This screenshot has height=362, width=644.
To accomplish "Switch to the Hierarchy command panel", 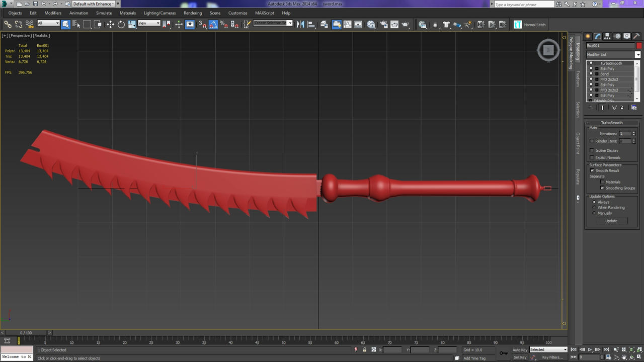I will 607,36.
